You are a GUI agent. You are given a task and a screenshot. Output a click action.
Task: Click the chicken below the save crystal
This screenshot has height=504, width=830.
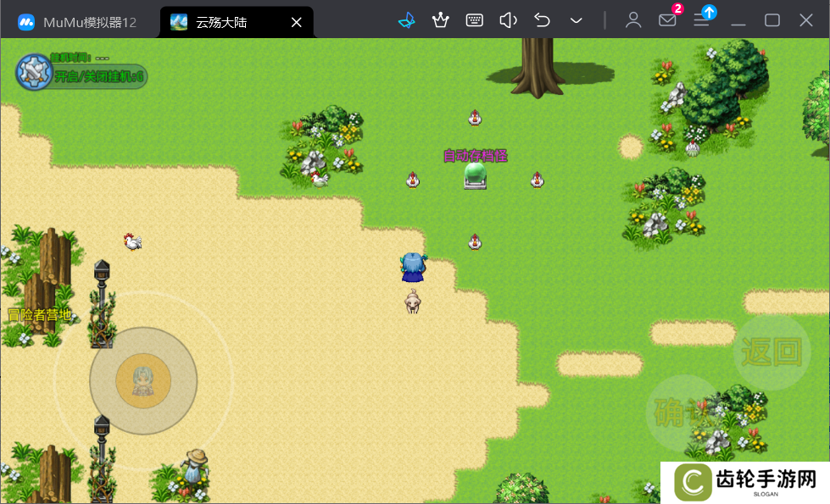pyautogui.click(x=475, y=241)
